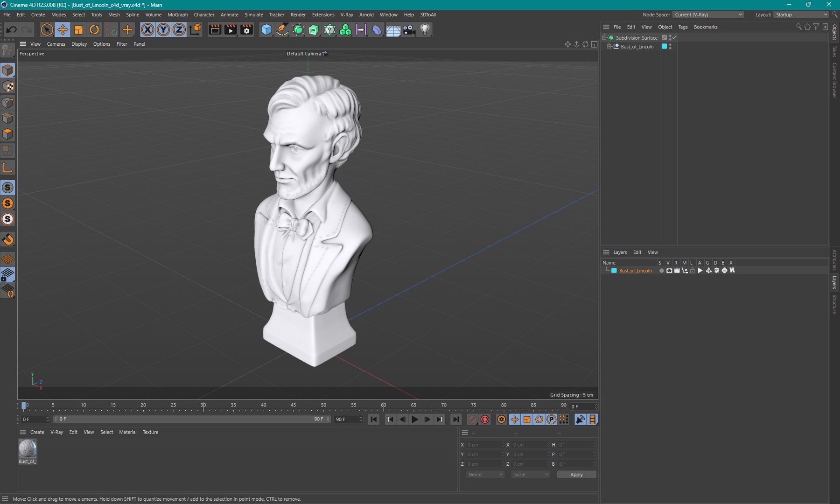Viewport: 840px width, 504px height.
Task: Click the Apply coordinates button
Action: (x=576, y=474)
